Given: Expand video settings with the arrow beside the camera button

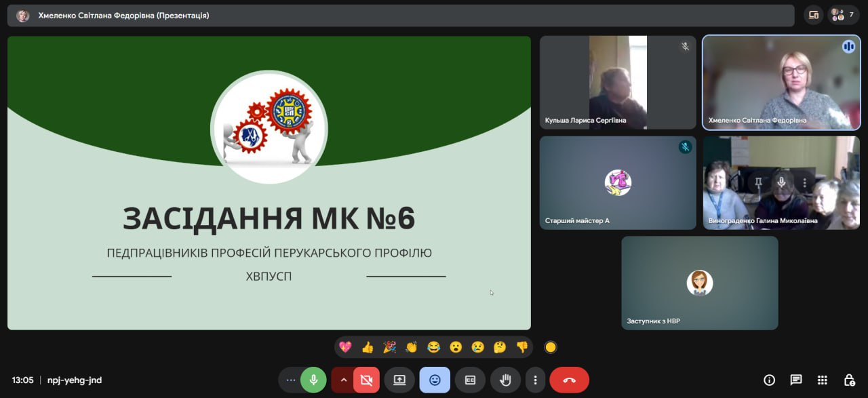Looking at the screenshot, I should 343,380.
